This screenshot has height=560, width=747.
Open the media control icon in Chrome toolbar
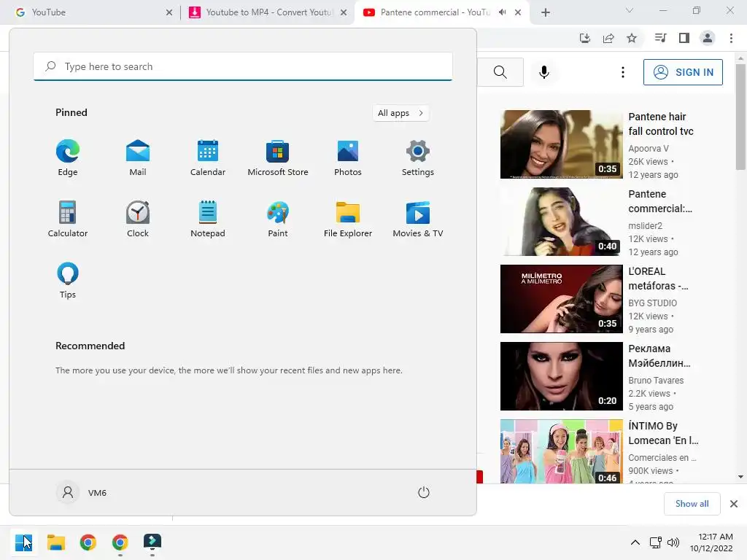pos(660,38)
